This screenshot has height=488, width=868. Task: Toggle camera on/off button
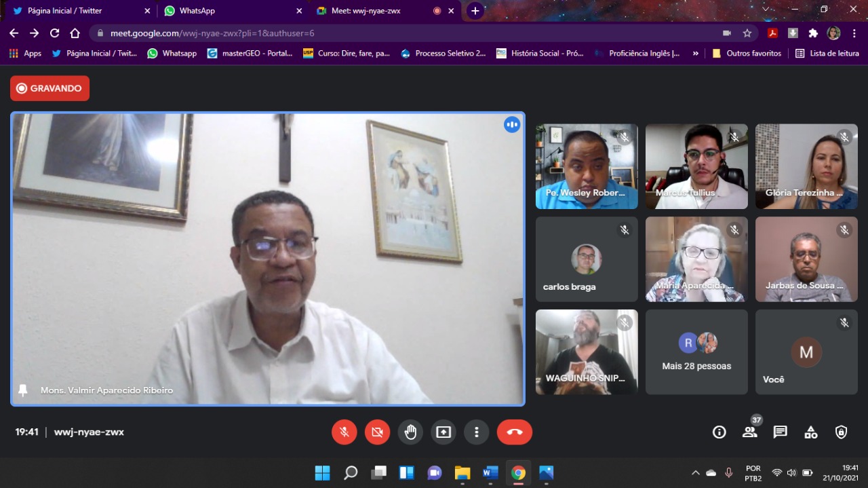[x=378, y=432]
